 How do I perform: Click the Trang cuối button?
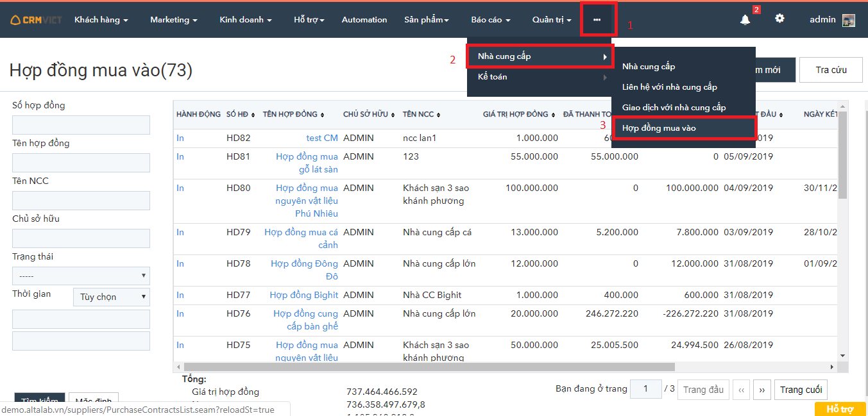801,390
